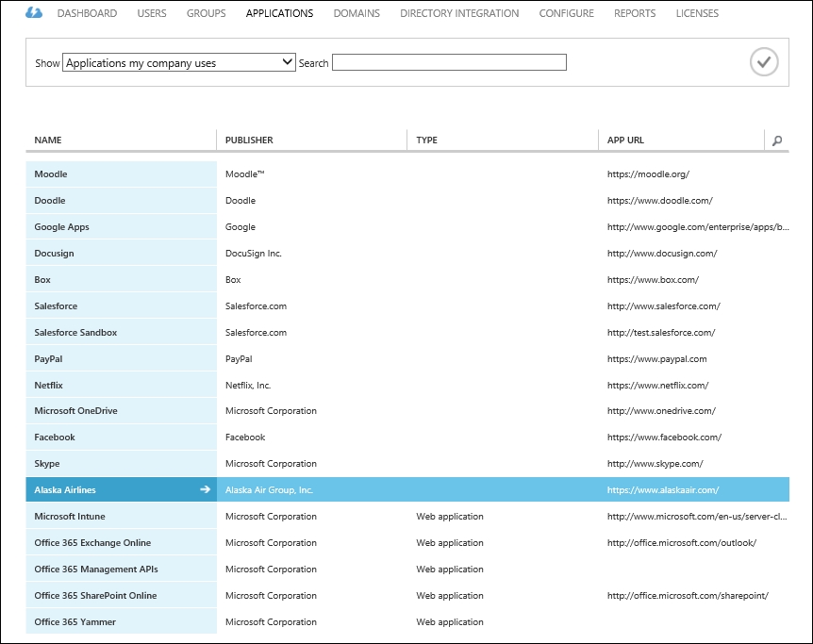Open the Reports tab
The width and height of the screenshot is (813, 644).
(x=635, y=13)
